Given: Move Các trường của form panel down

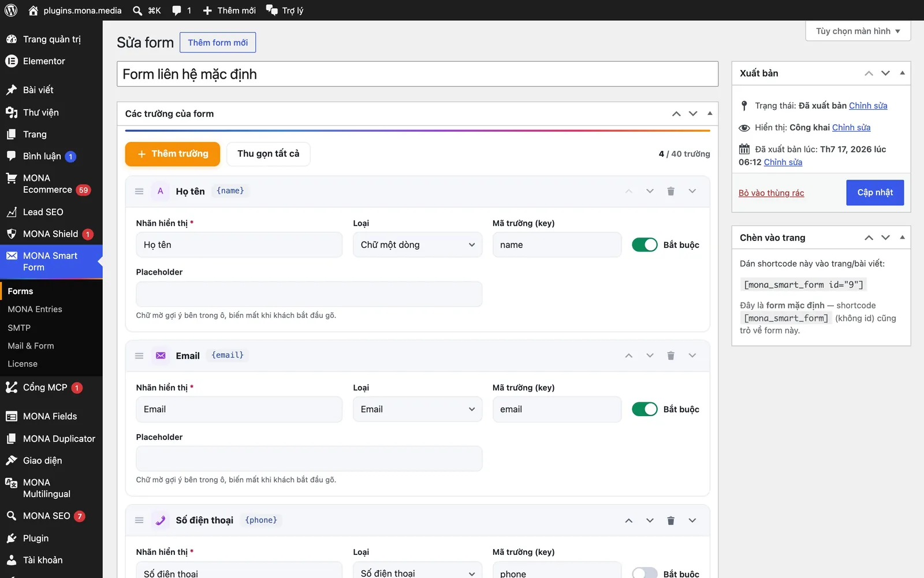Looking at the screenshot, I should pyautogui.click(x=693, y=114).
